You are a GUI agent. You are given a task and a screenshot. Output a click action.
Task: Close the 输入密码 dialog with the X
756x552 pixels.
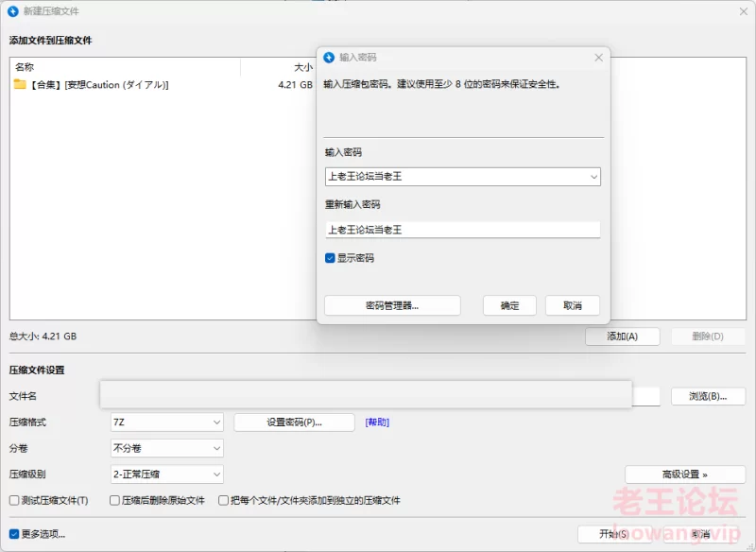(x=598, y=58)
